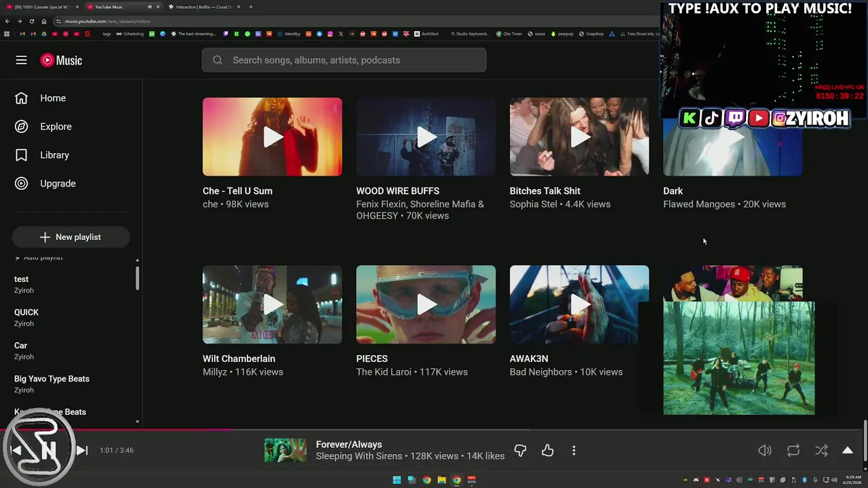
Task: Click the Kick platform icon in overlay
Action: tap(689, 119)
